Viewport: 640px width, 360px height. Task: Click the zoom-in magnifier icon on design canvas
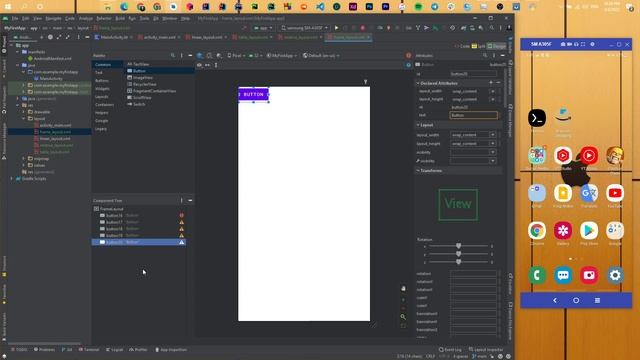(x=403, y=317)
